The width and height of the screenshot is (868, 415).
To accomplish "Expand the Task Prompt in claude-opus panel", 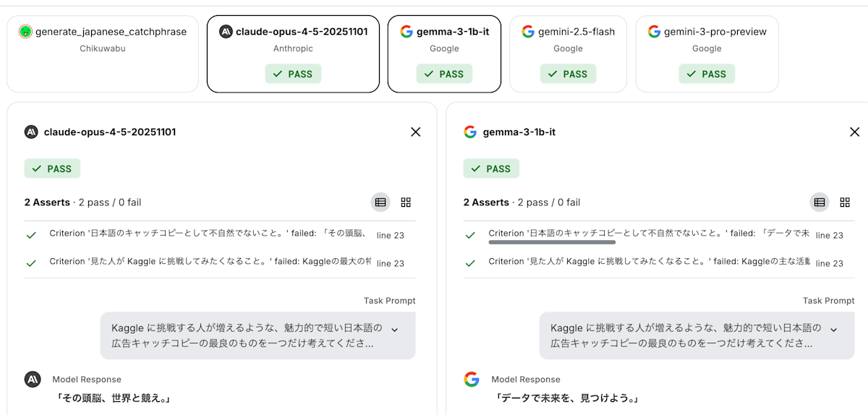I will pos(395,329).
